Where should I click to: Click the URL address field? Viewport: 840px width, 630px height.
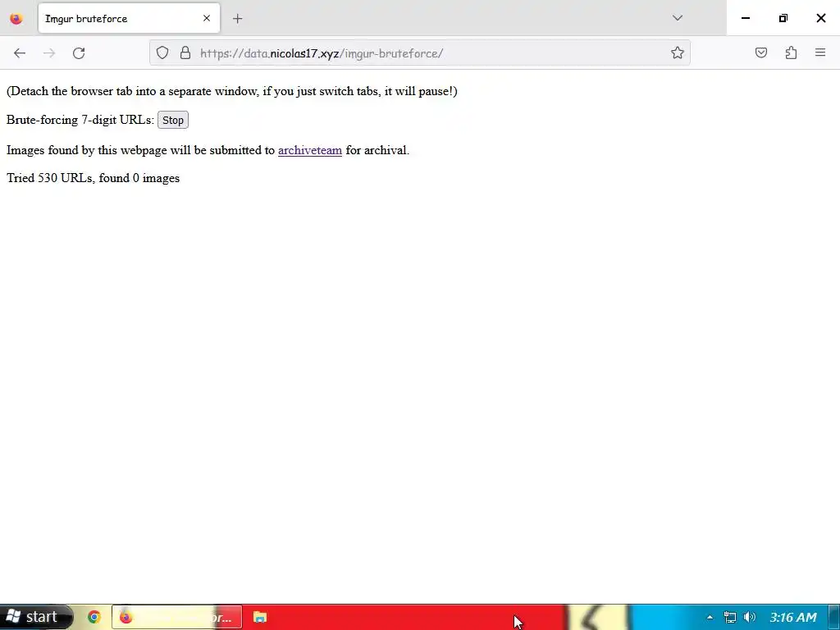420,53
